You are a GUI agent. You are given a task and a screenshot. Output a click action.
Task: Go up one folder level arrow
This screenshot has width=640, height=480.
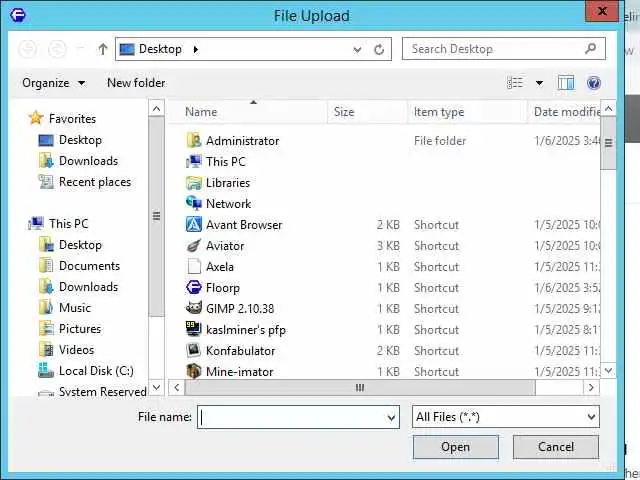tap(103, 49)
